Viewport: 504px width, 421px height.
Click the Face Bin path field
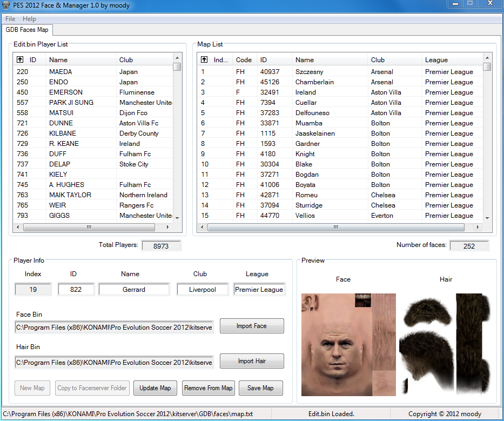pyautogui.click(x=114, y=328)
